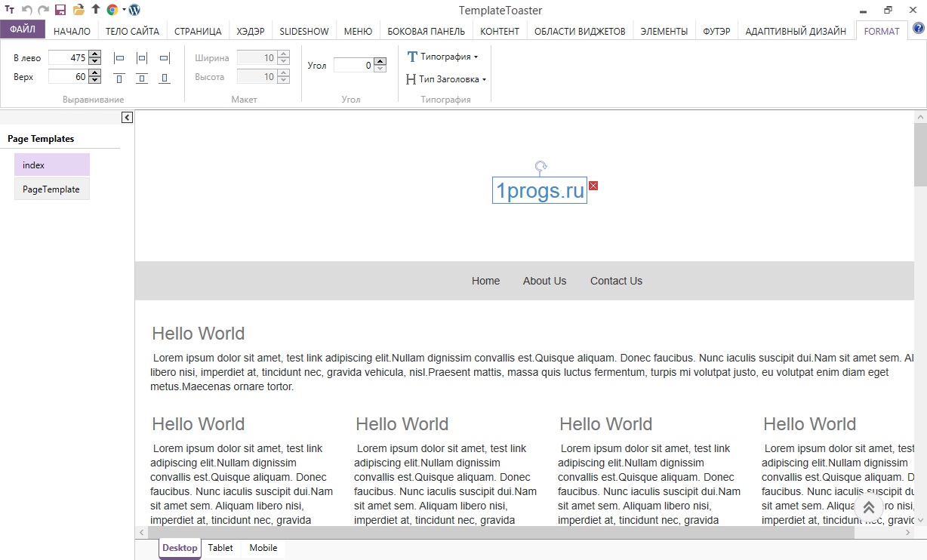The image size is (927, 560).
Task: Increase the В лево value with up arrow
Action: [94, 54]
